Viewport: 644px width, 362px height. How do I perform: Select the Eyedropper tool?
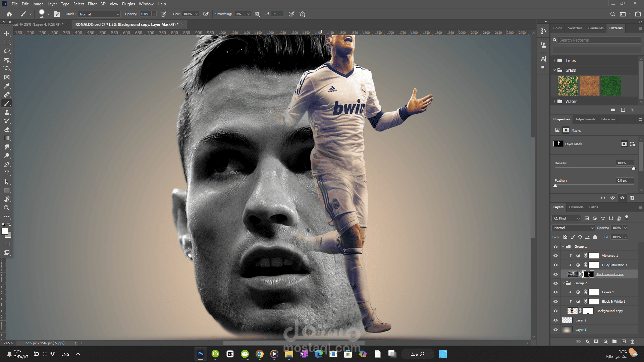pos(7,86)
